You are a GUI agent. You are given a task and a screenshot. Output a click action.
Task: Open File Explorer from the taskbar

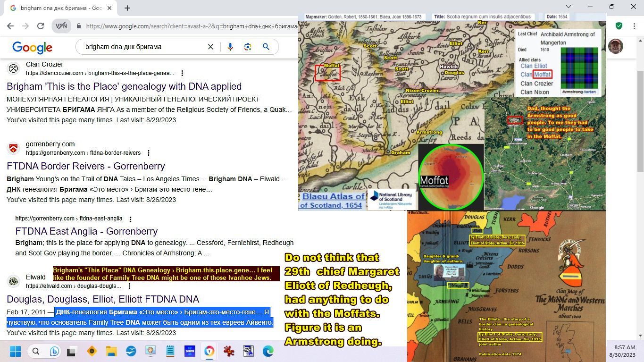click(x=111, y=351)
